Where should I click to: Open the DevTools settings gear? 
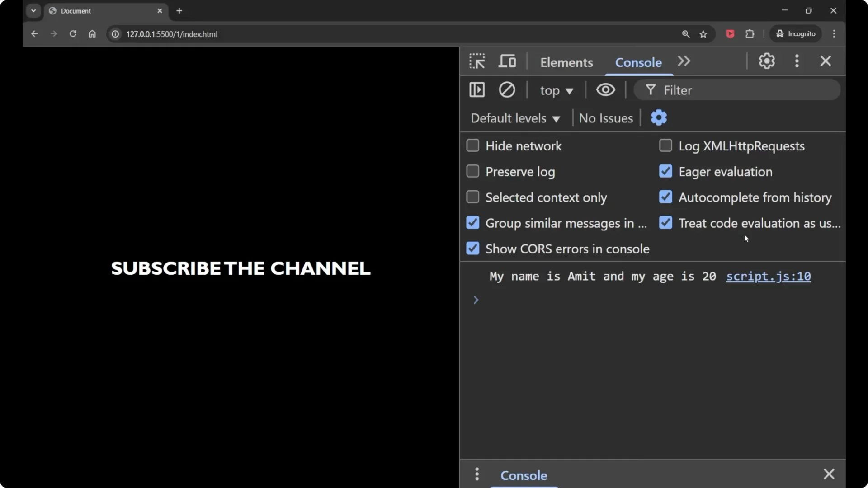click(x=767, y=61)
